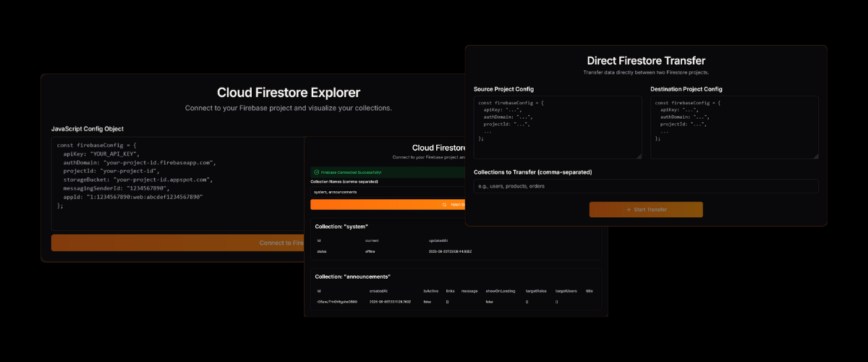
Task: Focus the Collections to Transfer input field
Action: pyautogui.click(x=646, y=186)
